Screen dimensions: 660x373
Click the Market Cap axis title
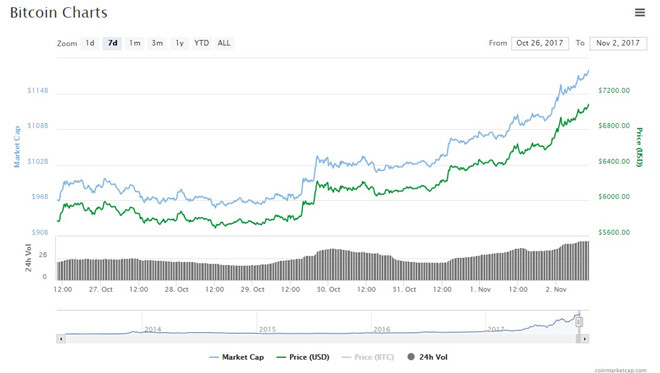tap(17, 147)
